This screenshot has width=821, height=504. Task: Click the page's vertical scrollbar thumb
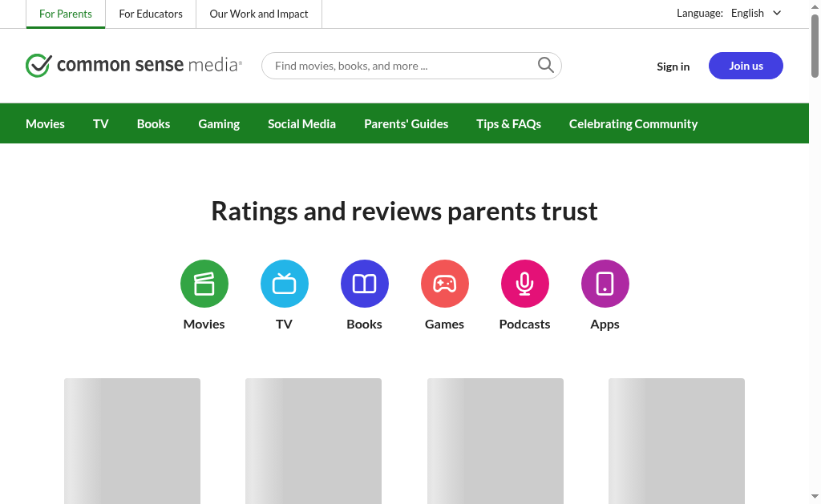[x=815, y=46]
